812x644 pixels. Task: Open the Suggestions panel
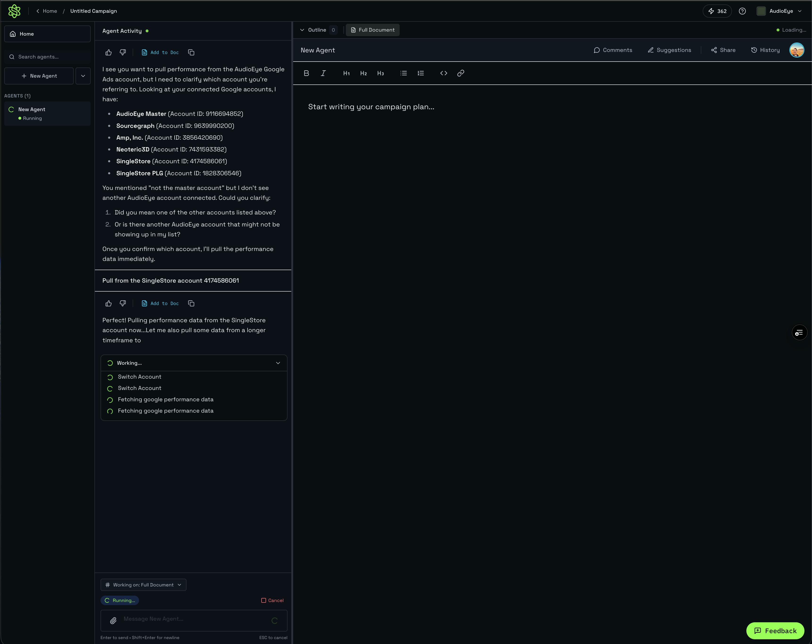(x=669, y=50)
